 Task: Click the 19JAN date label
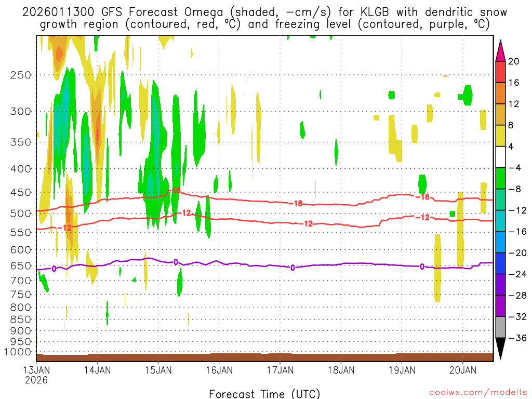402,370
